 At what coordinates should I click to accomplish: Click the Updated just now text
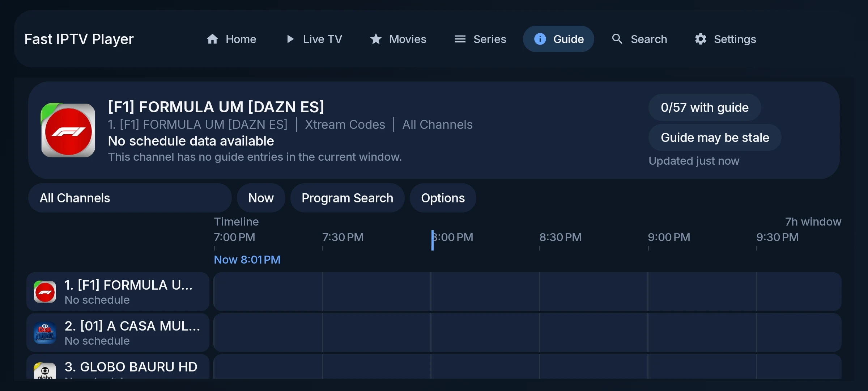click(694, 161)
